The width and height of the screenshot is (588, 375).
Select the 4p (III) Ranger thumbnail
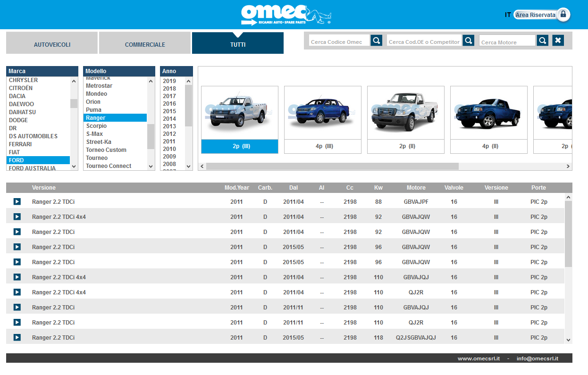point(323,120)
